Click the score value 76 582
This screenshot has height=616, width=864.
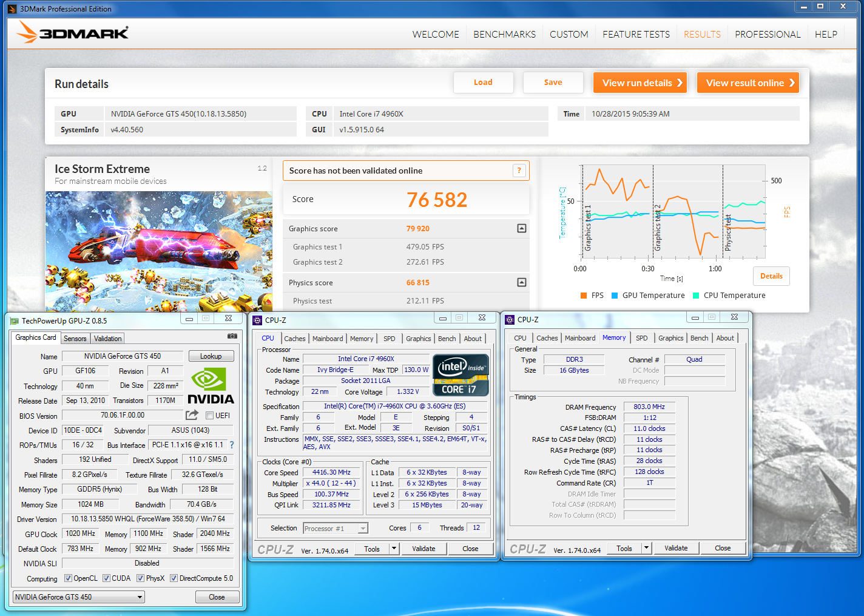pos(437,200)
